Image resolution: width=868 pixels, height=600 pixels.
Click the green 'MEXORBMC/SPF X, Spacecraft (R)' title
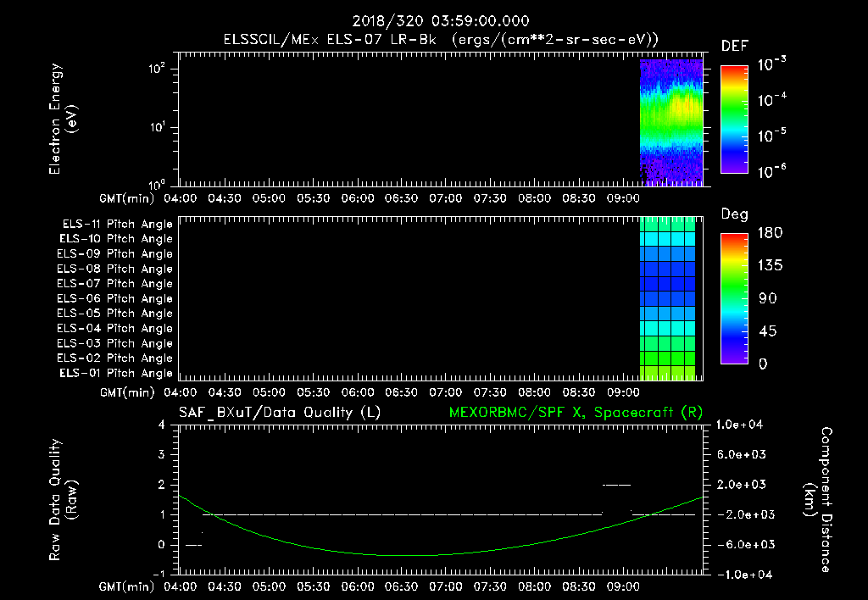pos(576,413)
